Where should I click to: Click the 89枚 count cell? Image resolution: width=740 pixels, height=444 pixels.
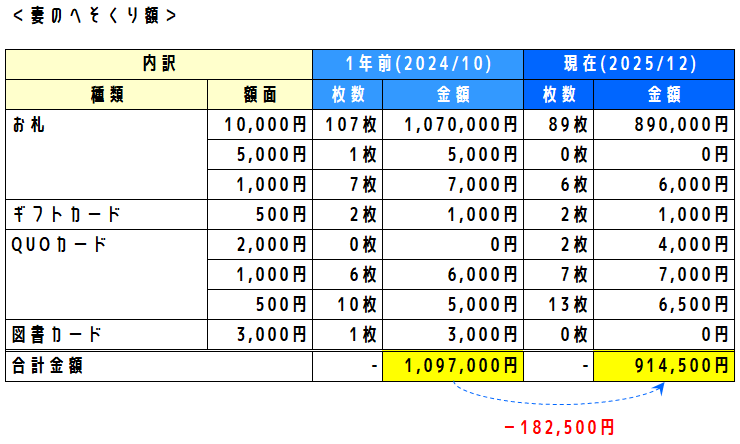tap(558, 125)
